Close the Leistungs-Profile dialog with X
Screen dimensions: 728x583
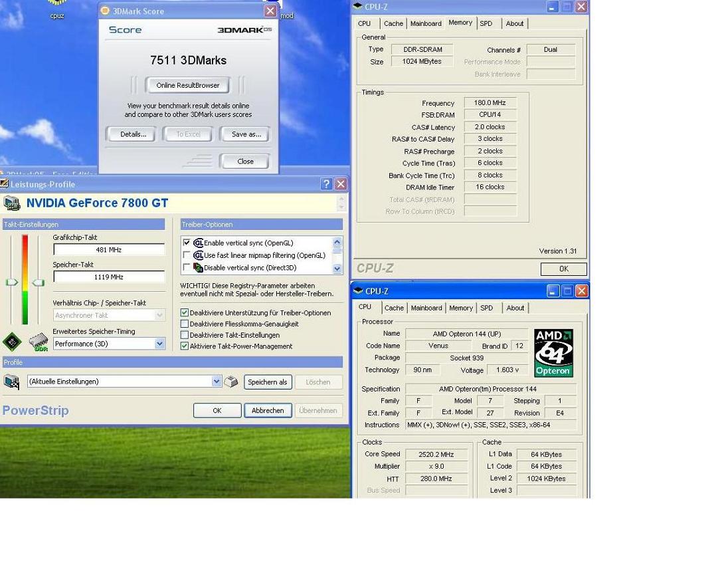point(341,184)
